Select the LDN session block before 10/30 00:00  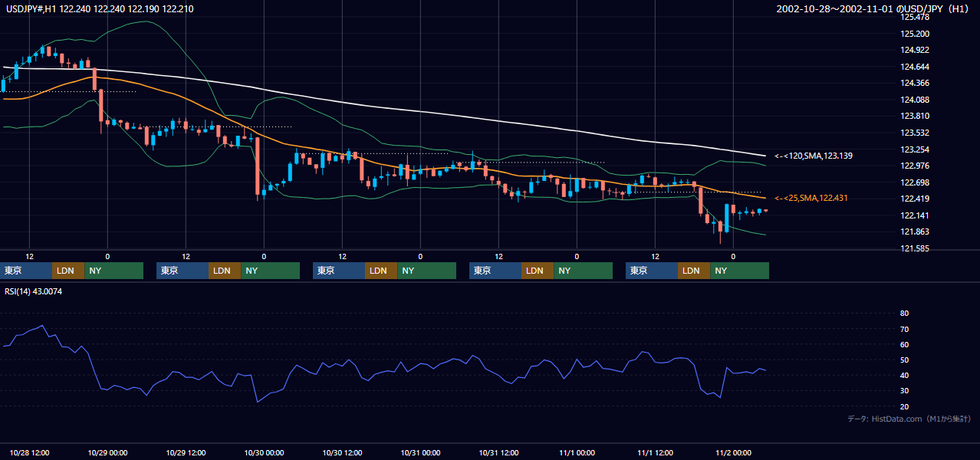(225, 271)
